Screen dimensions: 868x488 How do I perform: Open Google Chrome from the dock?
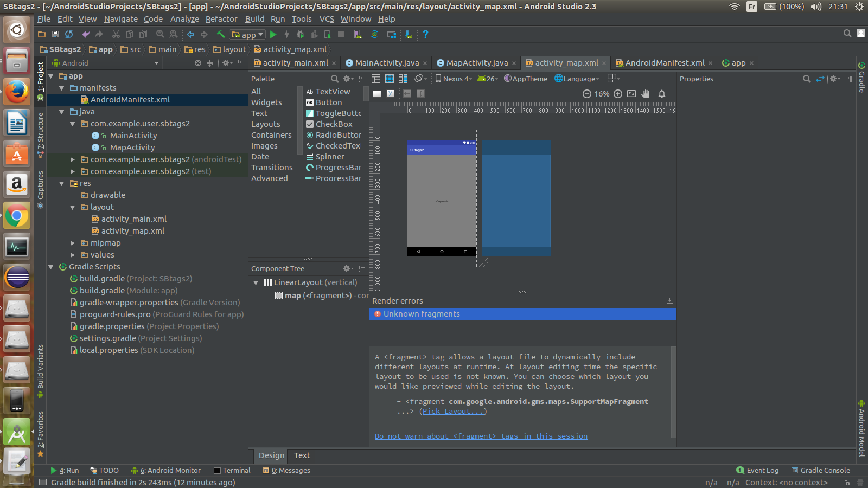pos(17,216)
